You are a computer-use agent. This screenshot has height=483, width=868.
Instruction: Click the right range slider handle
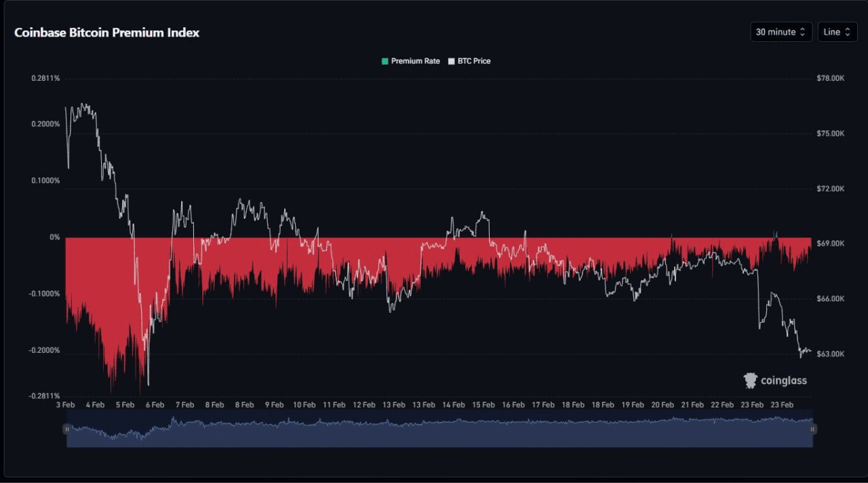point(813,429)
